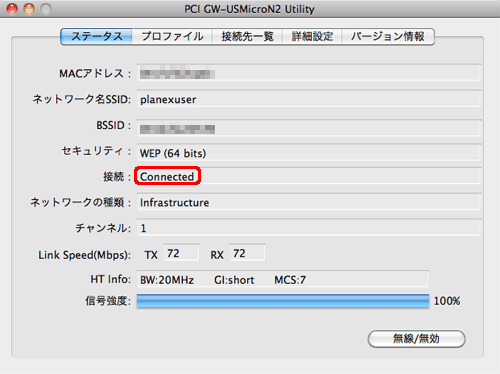This screenshot has width=500, height=374.
Task: Click the TX link speed field
Action: [181, 253]
